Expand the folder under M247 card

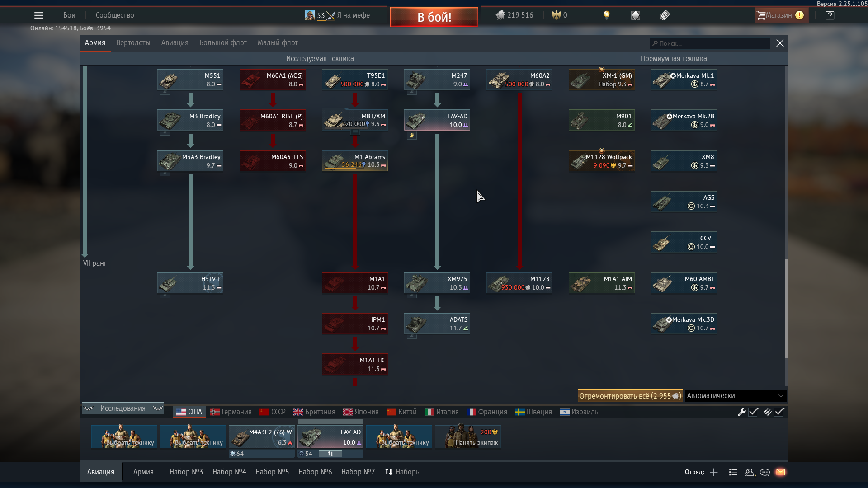coord(411,92)
